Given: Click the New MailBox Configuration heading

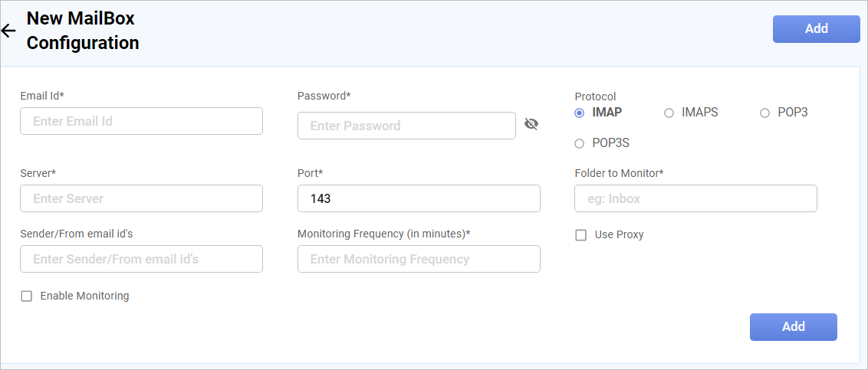Looking at the screenshot, I should click(83, 31).
